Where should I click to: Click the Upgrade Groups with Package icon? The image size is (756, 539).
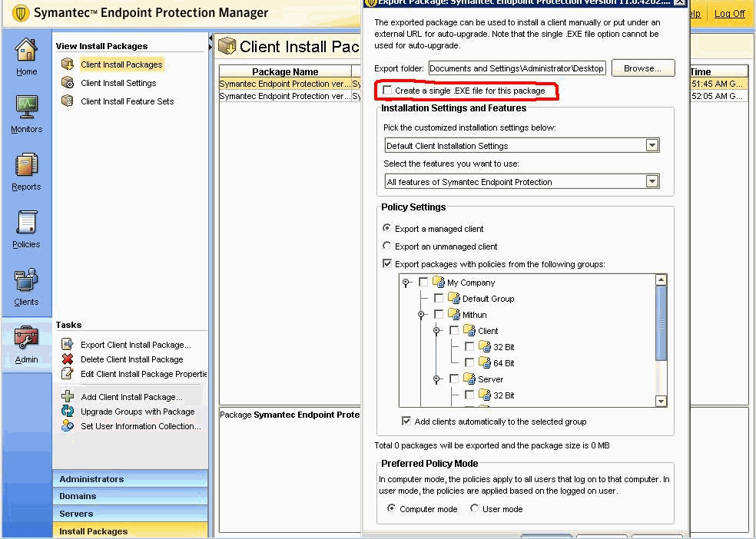(x=68, y=412)
